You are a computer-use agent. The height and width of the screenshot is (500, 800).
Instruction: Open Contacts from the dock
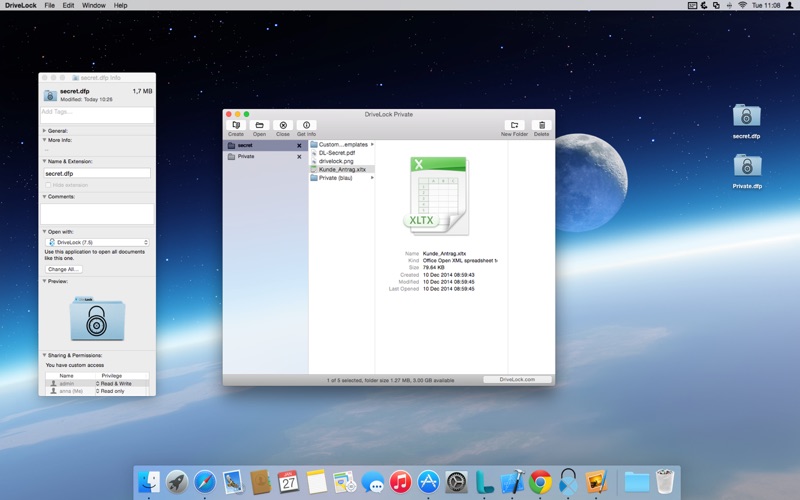tap(261, 482)
